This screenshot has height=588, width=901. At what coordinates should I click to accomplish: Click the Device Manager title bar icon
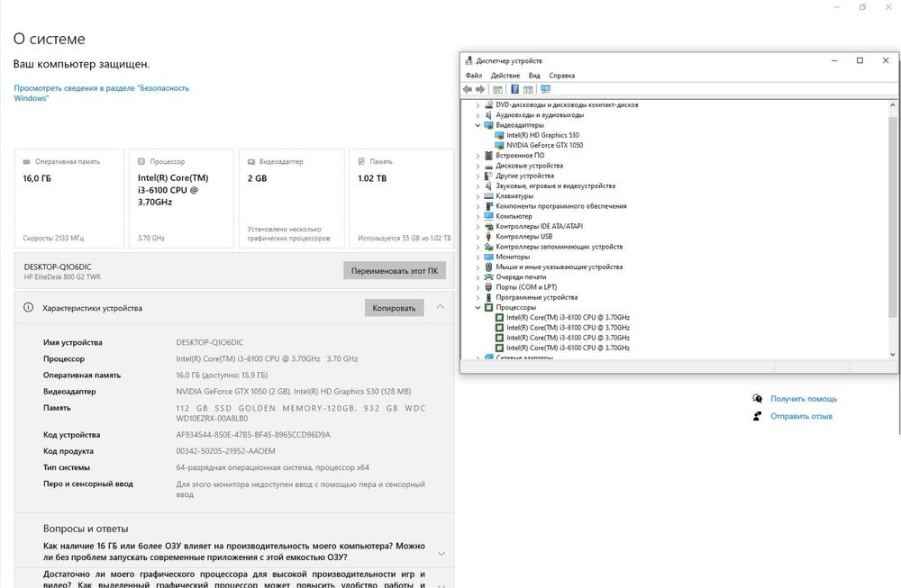click(469, 60)
